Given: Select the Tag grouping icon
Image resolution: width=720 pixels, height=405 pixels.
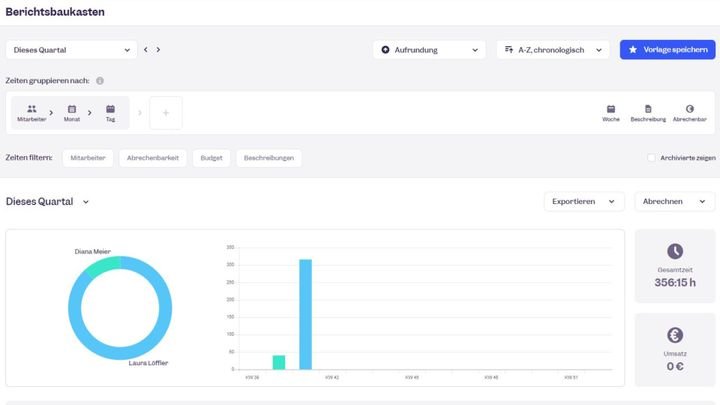Looking at the screenshot, I should click(x=110, y=109).
